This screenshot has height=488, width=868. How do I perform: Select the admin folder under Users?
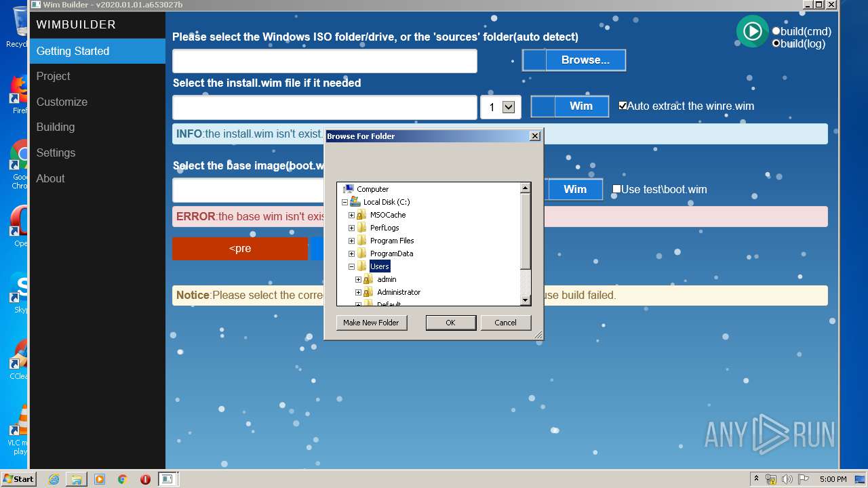[x=387, y=279]
